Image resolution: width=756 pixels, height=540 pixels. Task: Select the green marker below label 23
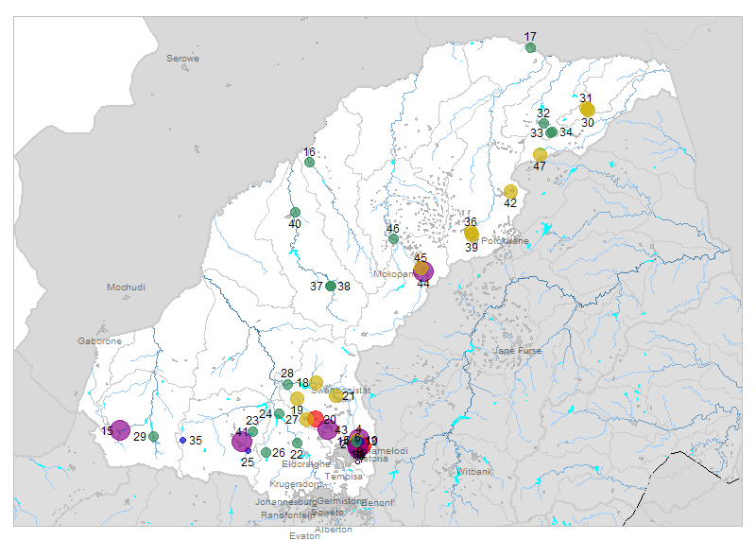252,432
